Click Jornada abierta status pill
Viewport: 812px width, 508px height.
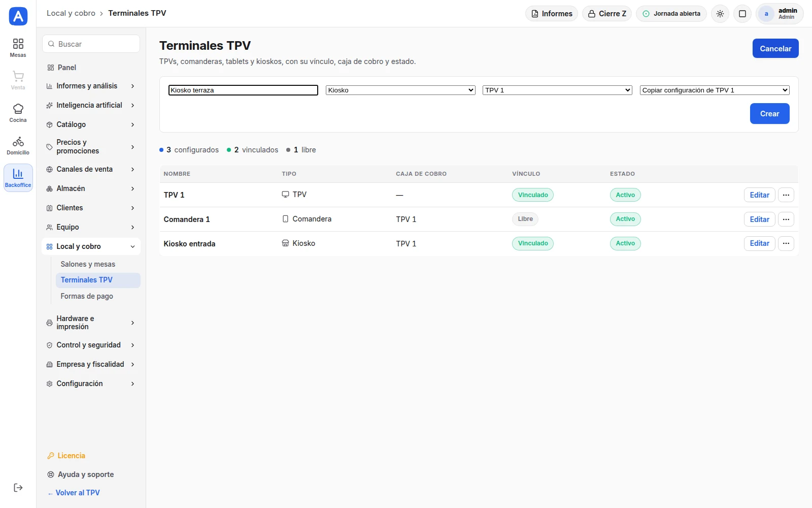pyautogui.click(x=671, y=14)
